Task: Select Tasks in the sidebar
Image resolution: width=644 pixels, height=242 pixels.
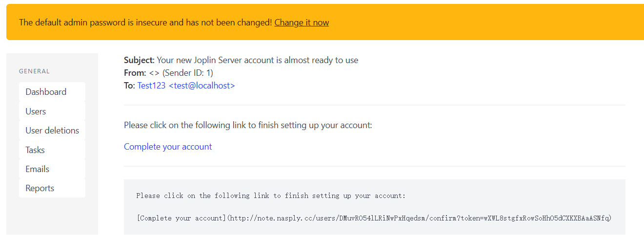Action: click(35, 150)
